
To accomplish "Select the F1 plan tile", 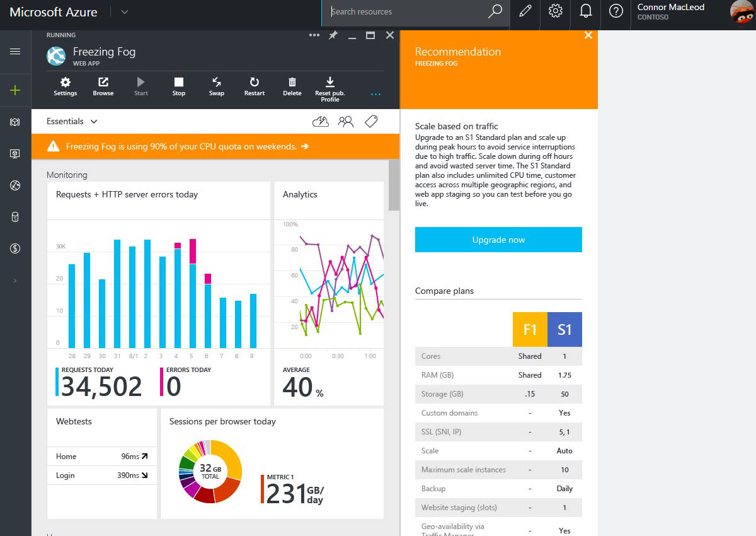I will (530, 329).
